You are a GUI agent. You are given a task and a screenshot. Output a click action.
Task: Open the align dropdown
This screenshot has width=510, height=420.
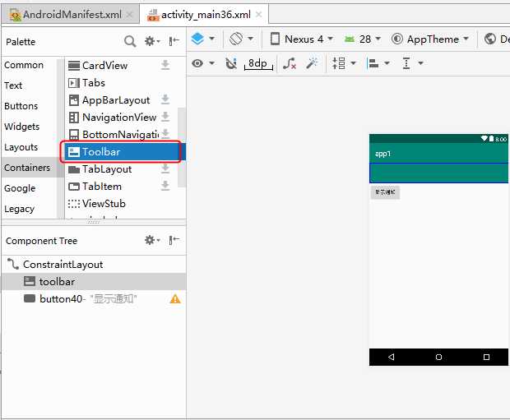(378, 63)
